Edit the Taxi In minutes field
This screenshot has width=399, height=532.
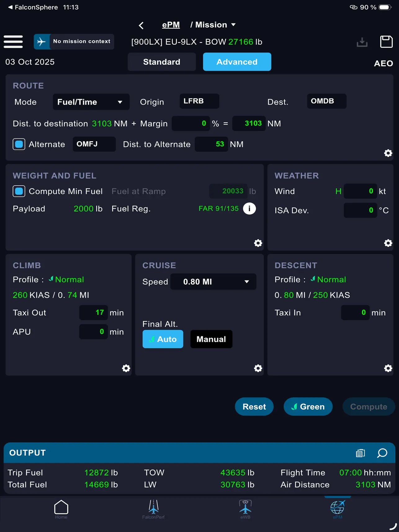pos(355,313)
